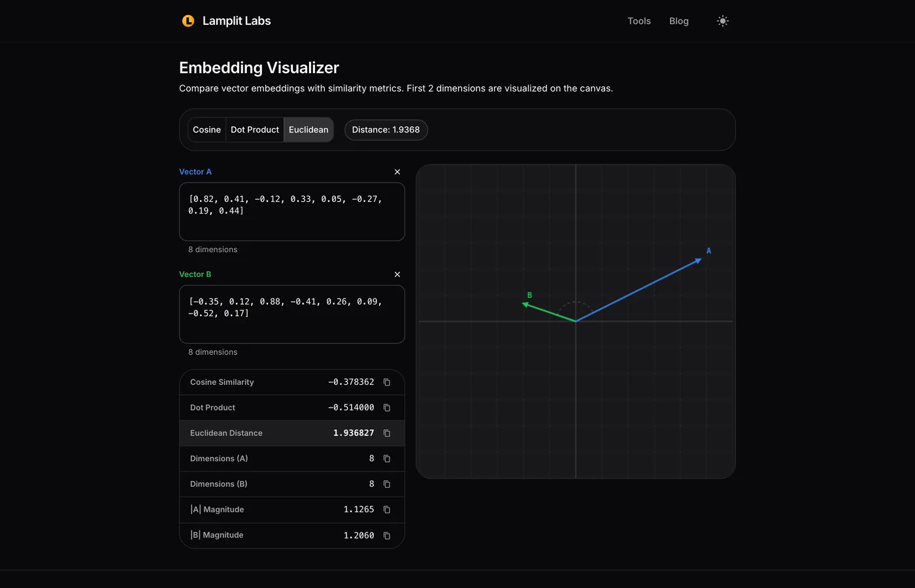This screenshot has width=915, height=588.
Task: Toggle the light/dark theme sun icon
Action: [722, 21]
